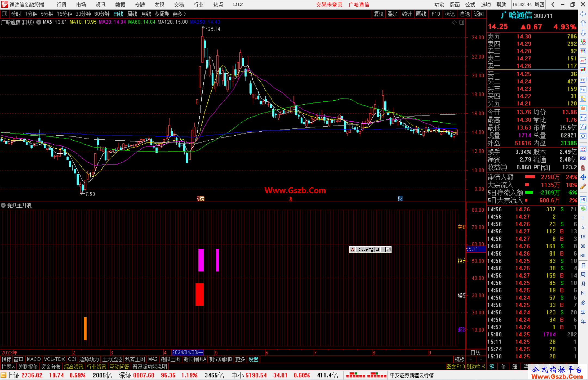This screenshot has height=380, width=588.
Task: Switch to 1分钟 period
Action: coord(31,14)
